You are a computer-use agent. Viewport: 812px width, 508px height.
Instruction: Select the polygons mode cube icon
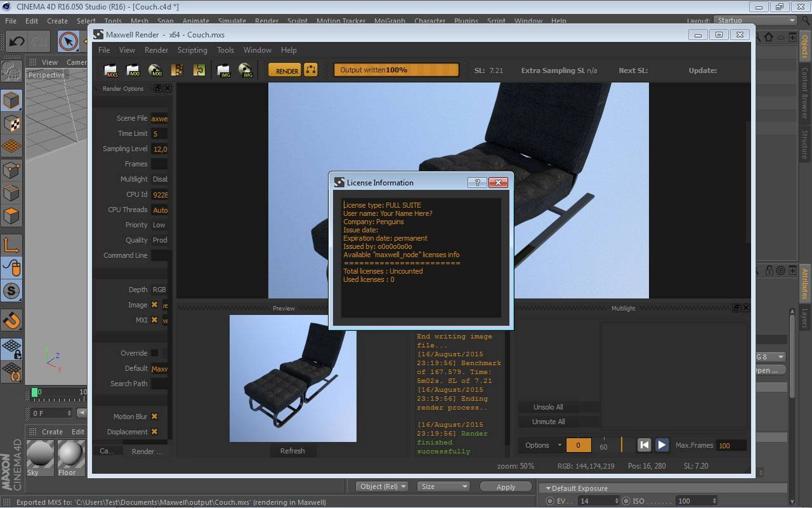point(11,216)
